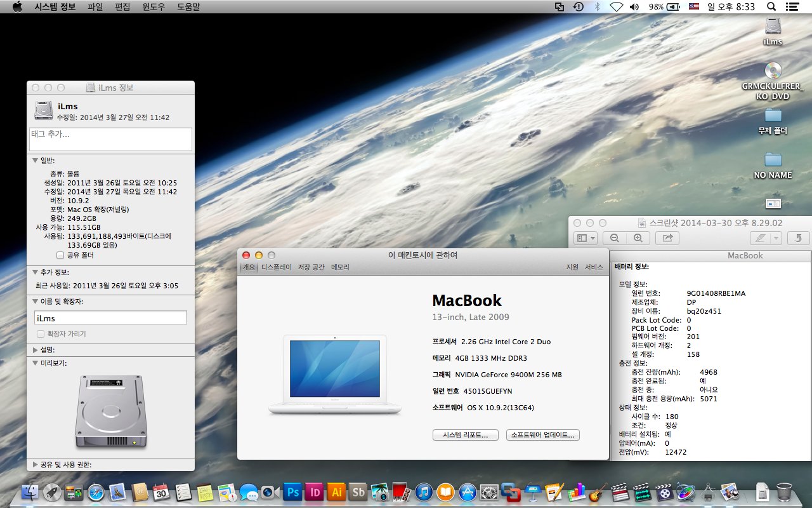Screen dimensions: 812x508
Task: Open the Spotlight search magnifier in menu bar
Action: coord(771,7)
